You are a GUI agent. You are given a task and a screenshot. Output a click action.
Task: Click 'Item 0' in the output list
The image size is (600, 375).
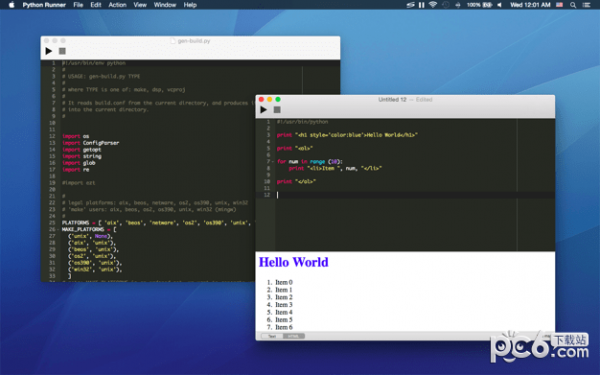[x=284, y=282]
